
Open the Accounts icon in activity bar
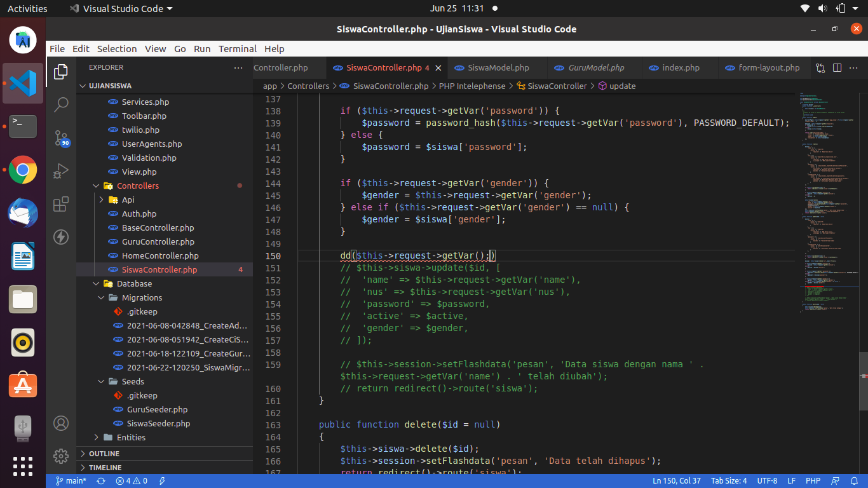pos(61,423)
